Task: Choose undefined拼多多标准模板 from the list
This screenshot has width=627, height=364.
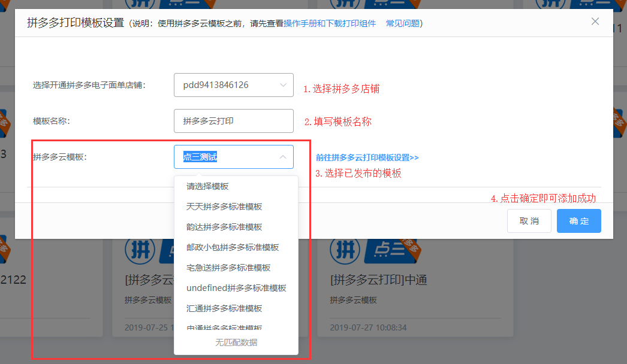Action: coord(236,288)
